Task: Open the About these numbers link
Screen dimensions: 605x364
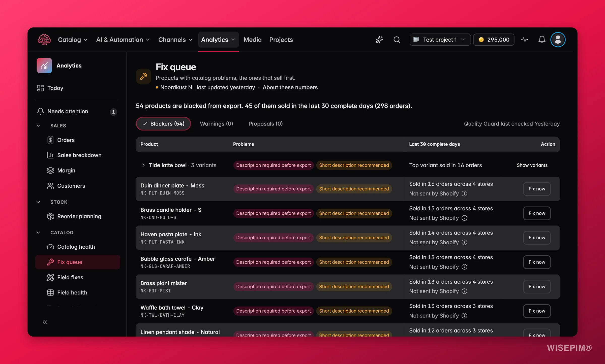Action: pyautogui.click(x=290, y=87)
